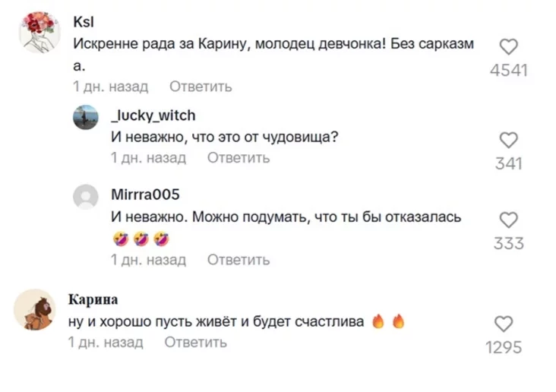This screenshot has height=392, width=556.
Task: Like Ksl's comment with heart icon
Action: tap(508, 47)
